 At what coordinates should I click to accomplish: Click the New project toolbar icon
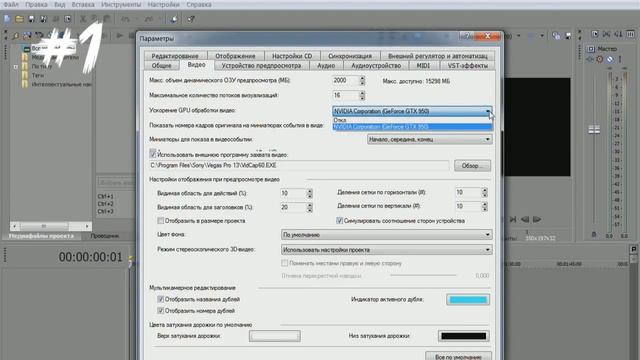click(x=7, y=19)
